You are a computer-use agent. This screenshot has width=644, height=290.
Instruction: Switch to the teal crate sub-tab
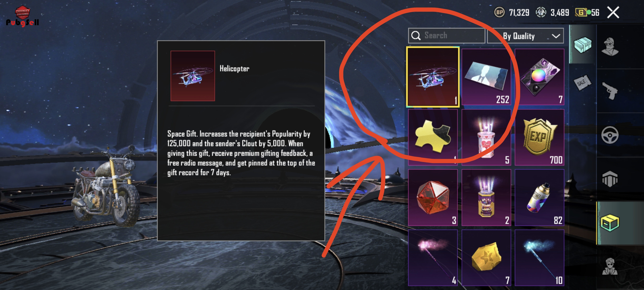(x=583, y=45)
